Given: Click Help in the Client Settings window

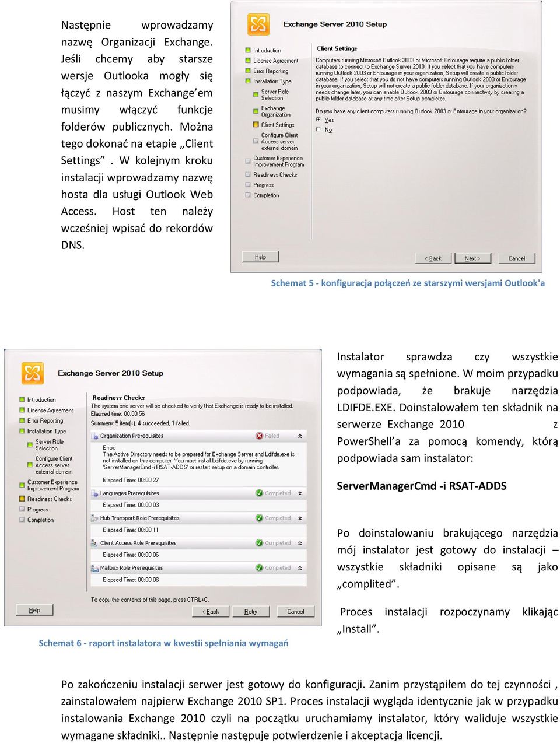Looking at the screenshot, I should (260, 257).
